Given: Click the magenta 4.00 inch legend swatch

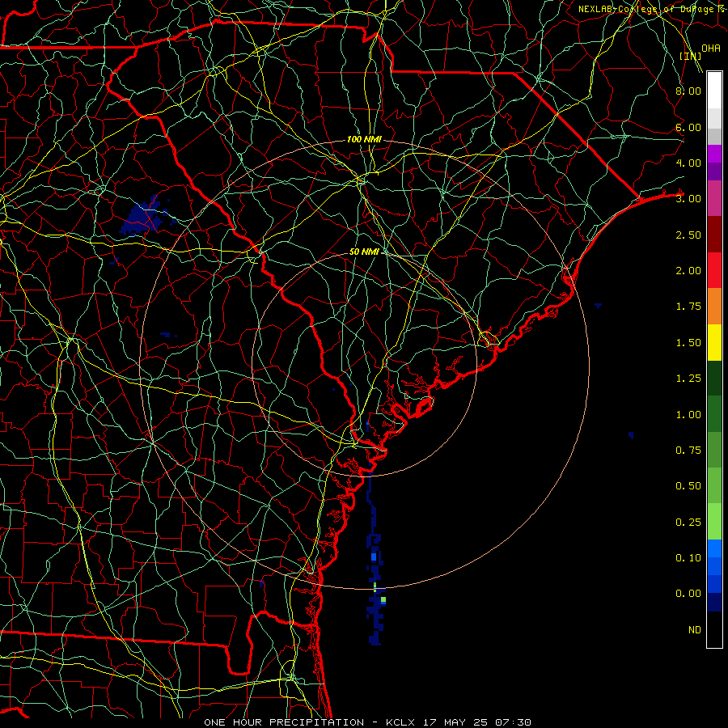Looking at the screenshot, I should tap(714, 154).
